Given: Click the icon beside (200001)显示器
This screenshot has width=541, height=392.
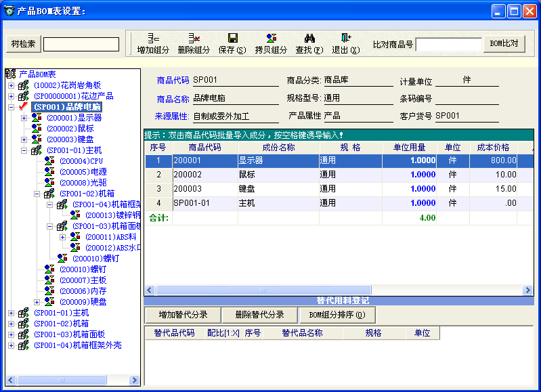Looking at the screenshot, I should pyautogui.click(x=37, y=117).
